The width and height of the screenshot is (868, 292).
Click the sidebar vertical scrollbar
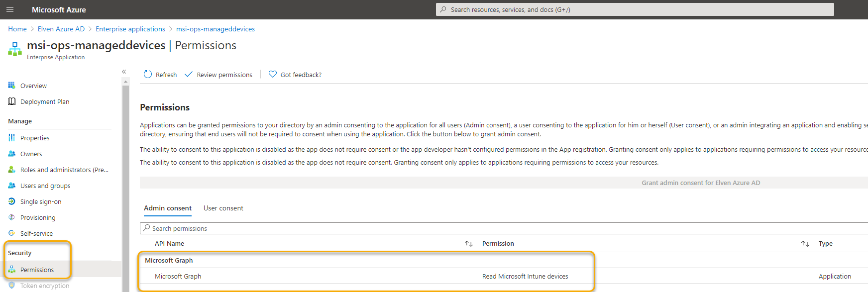(125, 188)
